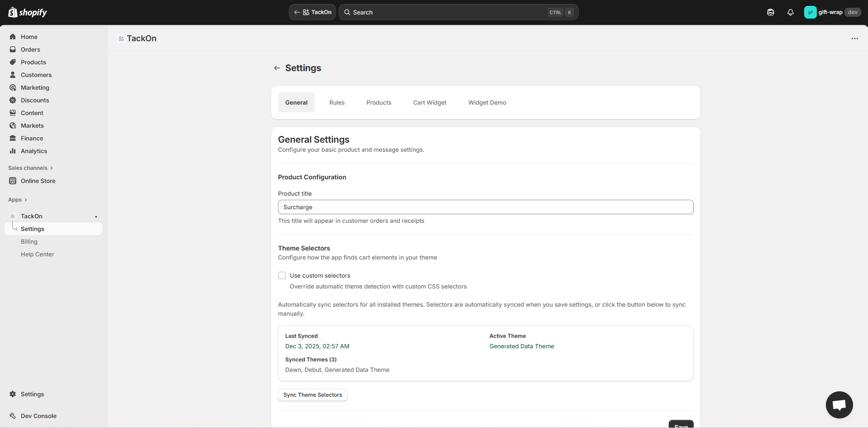This screenshot has width=868, height=428.
Task: Click the Sync Theme Selectors button
Action: [x=312, y=395]
